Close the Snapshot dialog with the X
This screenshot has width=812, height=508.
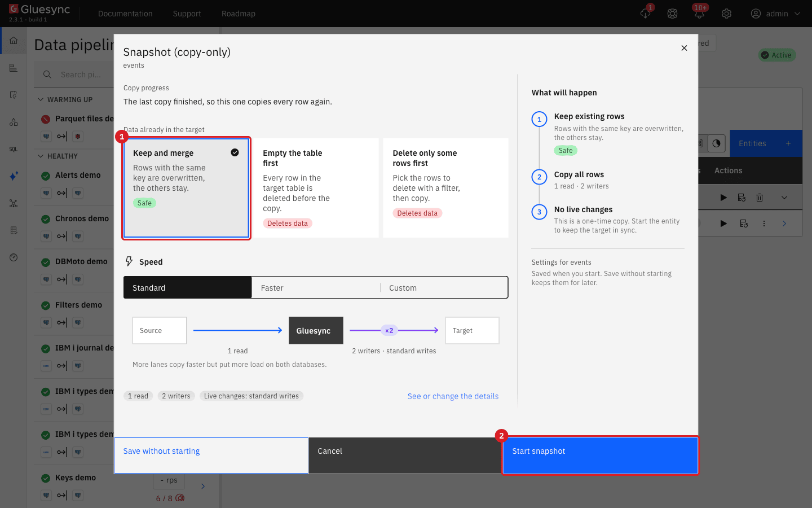(684, 48)
